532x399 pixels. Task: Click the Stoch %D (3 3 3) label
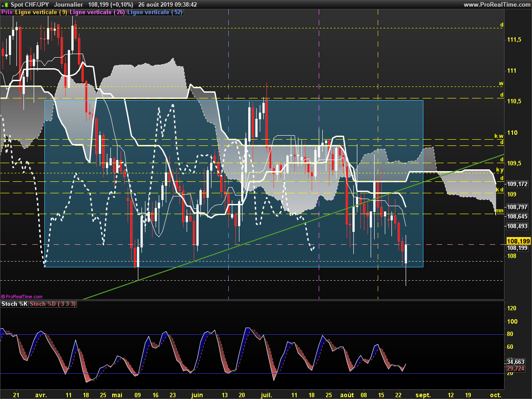point(53,304)
